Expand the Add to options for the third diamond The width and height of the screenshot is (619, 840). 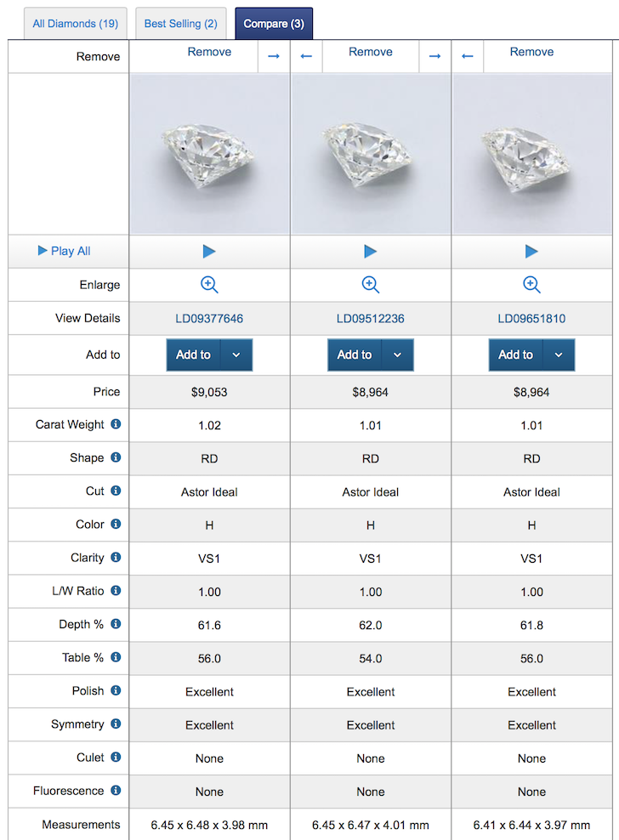pyautogui.click(x=558, y=355)
